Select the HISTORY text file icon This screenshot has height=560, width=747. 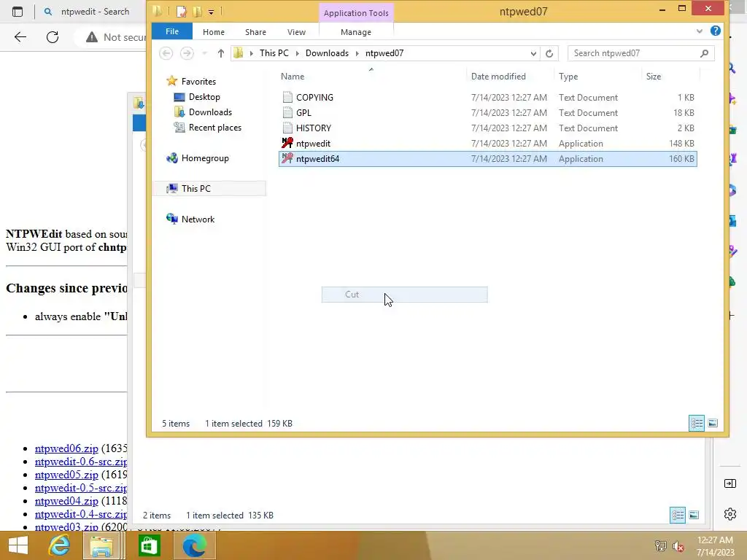[x=287, y=128]
